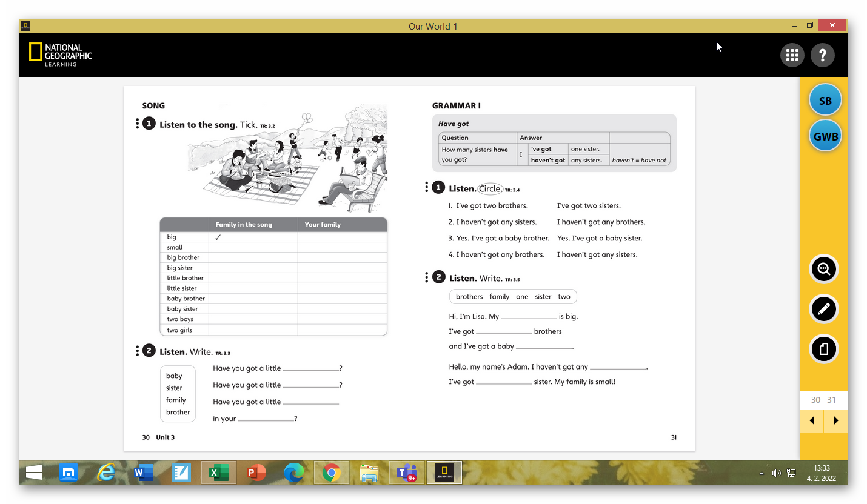Click sentence 'I've got two brothers.'
The width and height of the screenshot is (867, 504).
[492, 205]
